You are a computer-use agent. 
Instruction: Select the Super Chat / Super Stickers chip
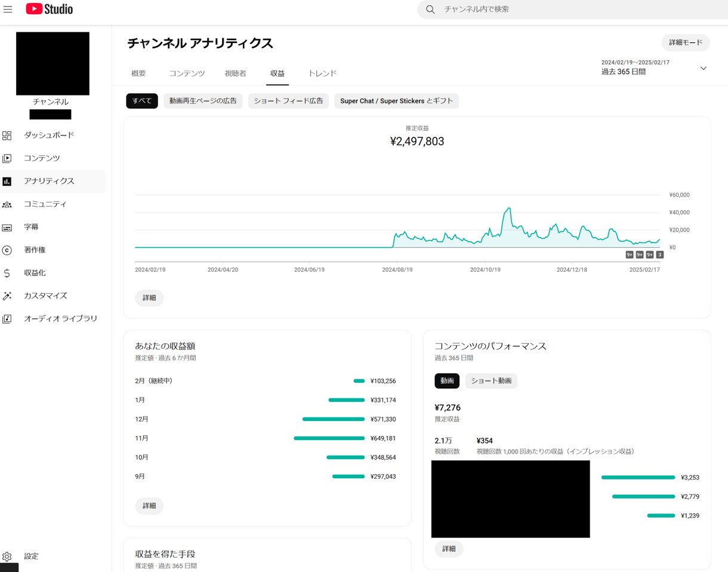pos(396,101)
